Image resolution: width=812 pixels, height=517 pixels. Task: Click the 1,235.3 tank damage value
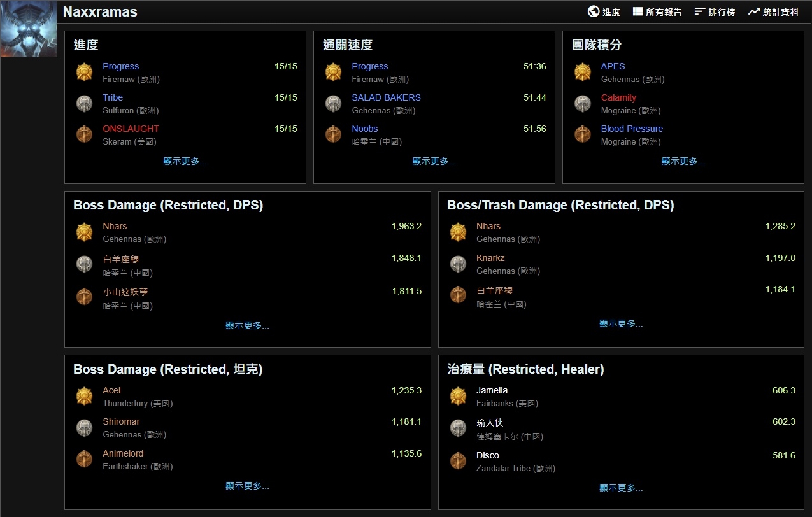coord(406,390)
